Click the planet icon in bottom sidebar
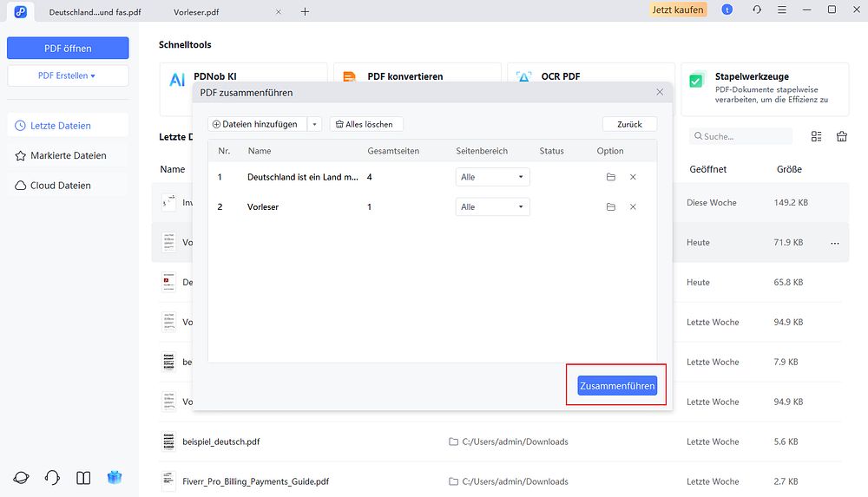Viewport: 868px width, 497px height. [21, 478]
